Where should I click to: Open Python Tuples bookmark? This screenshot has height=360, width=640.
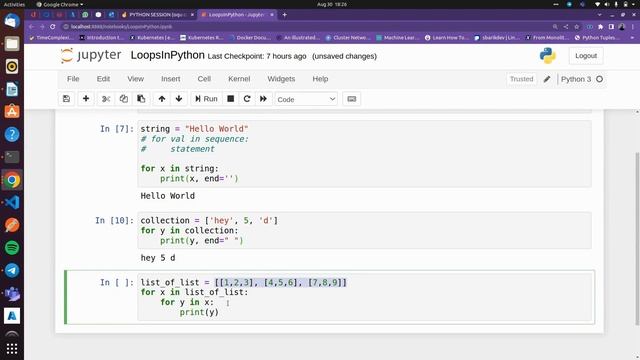598,38
